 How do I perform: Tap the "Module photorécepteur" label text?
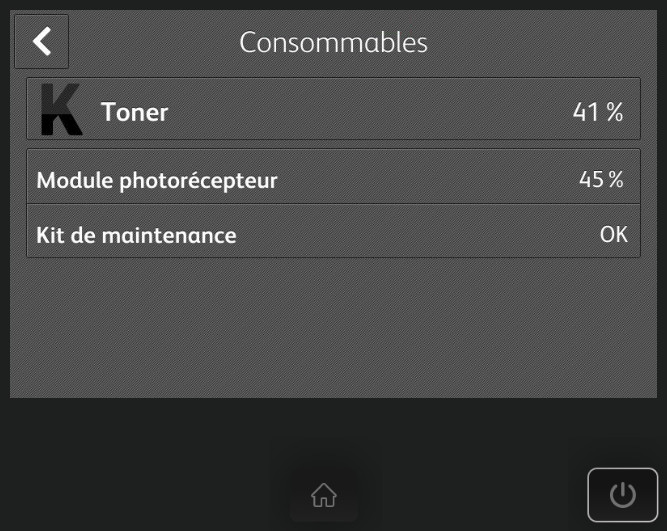(x=157, y=181)
